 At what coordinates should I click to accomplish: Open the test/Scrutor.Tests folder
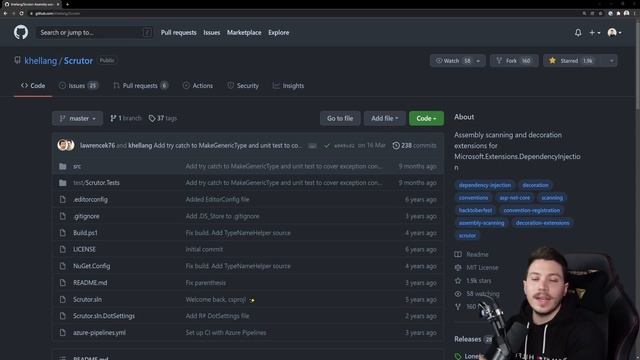(96, 183)
